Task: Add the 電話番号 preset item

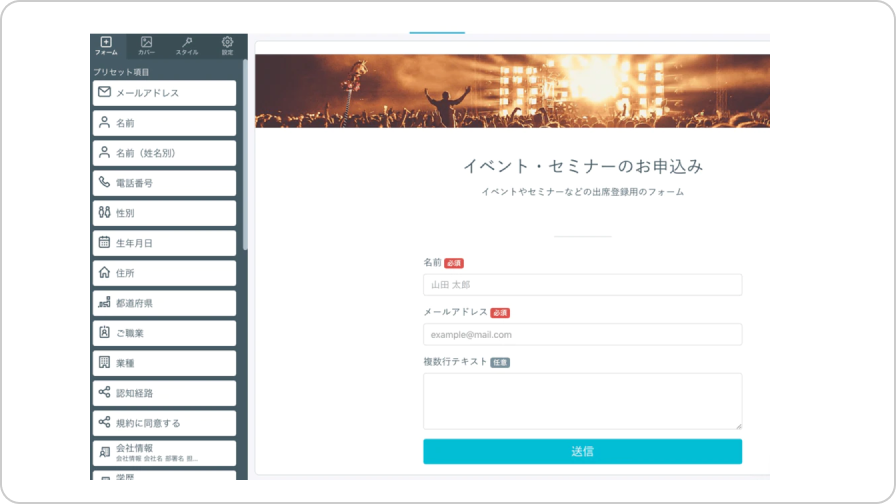Action: [x=164, y=183]
